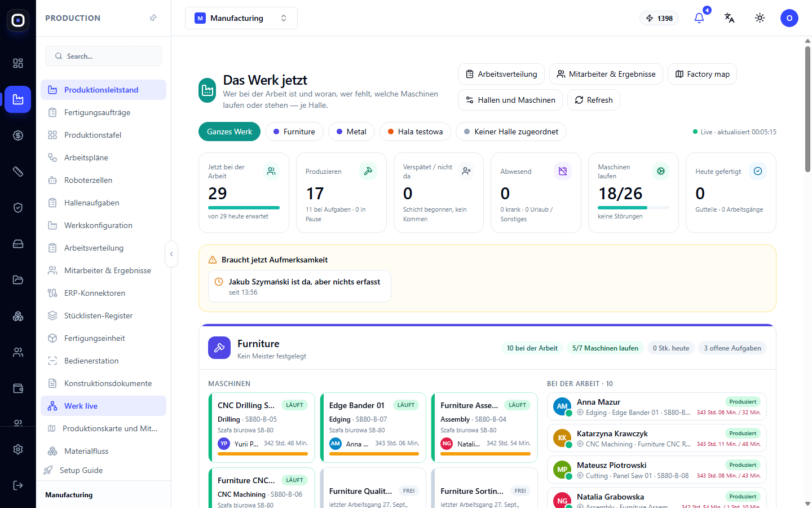The image size is (812, 508).
Task: Focus the sidebar Search field
Action: click(103, 56)
